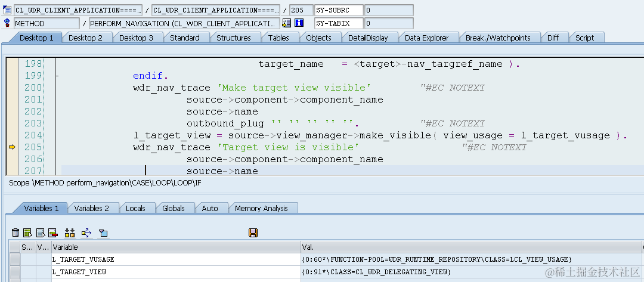Click the navigate-to-source icon after PERFORM_NAVIGATION
This screenshot has width=644, height=282.
tap(287, 23)
